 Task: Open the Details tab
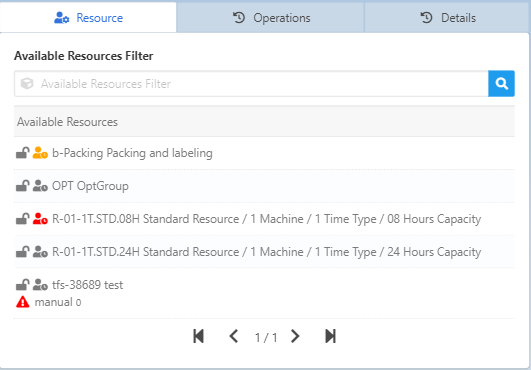[x=447, y=18]
